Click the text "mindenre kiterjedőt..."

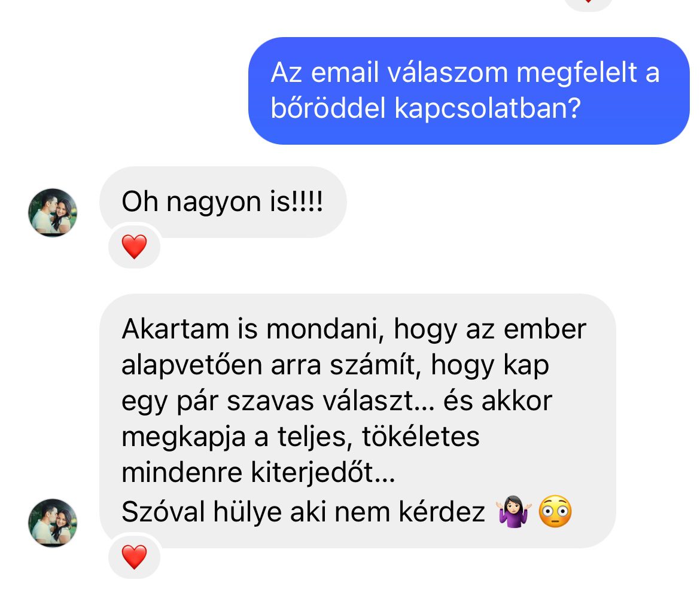258,472
